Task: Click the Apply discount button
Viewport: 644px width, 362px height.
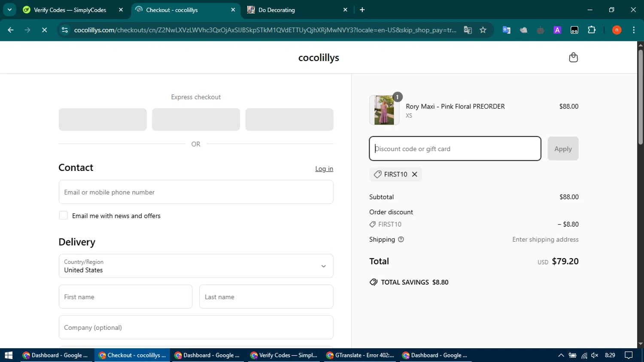Action: tap(563, 149)
